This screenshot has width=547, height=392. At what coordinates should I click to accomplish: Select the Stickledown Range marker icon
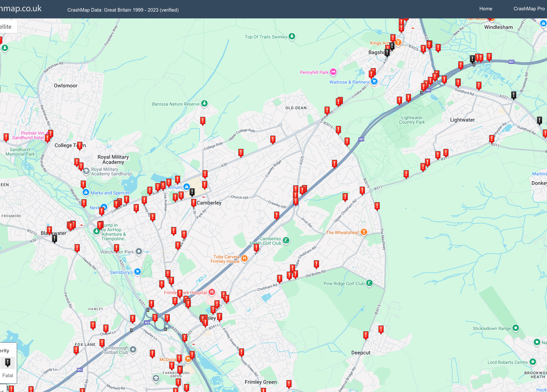point(516,328)
